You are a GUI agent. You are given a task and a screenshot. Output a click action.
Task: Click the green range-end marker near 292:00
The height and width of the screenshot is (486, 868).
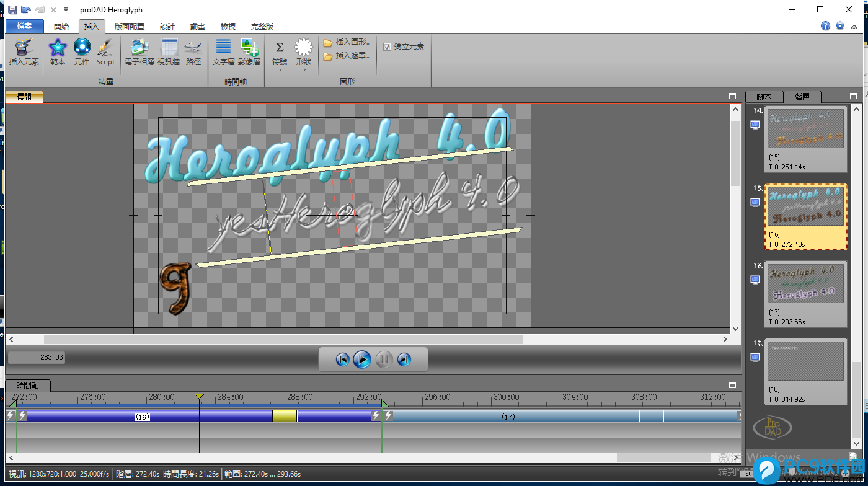point(384,404)
